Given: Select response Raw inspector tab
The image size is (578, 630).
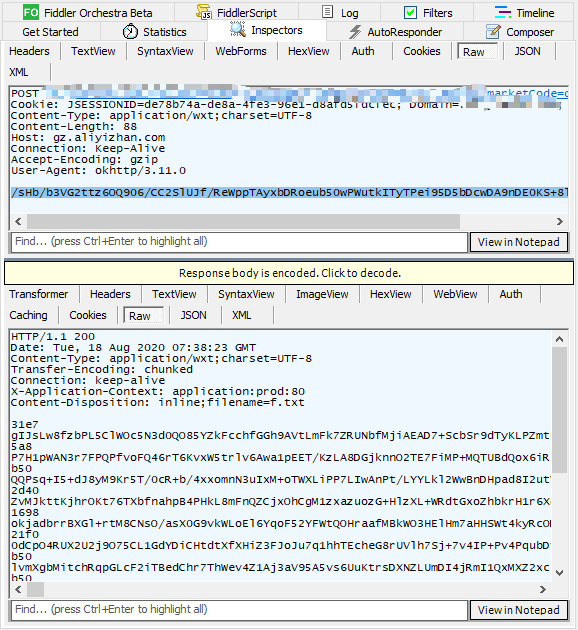Looking at the screenshot, I should 143,315.
